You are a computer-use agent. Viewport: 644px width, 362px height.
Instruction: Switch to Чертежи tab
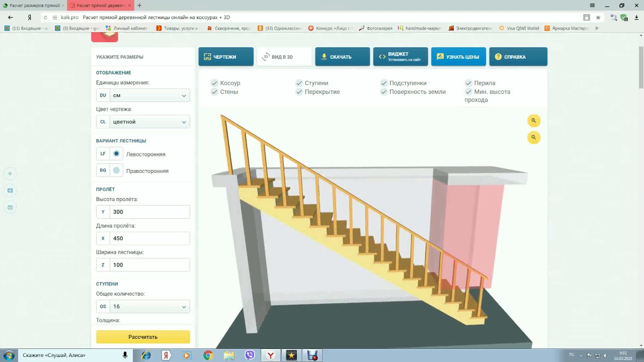coord(226,57)
